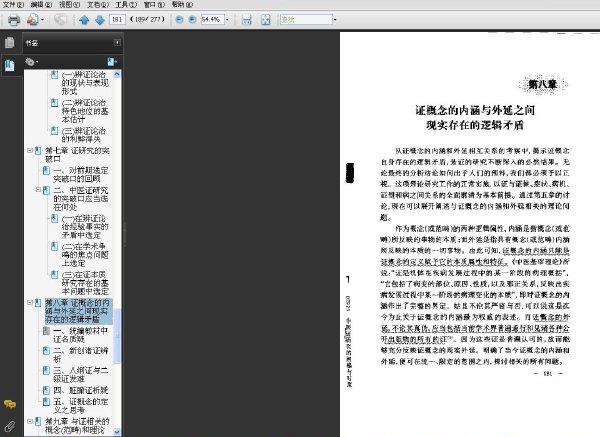
Task: Click the create PDF/collaborate icon
Action: (x=33, y=20)
